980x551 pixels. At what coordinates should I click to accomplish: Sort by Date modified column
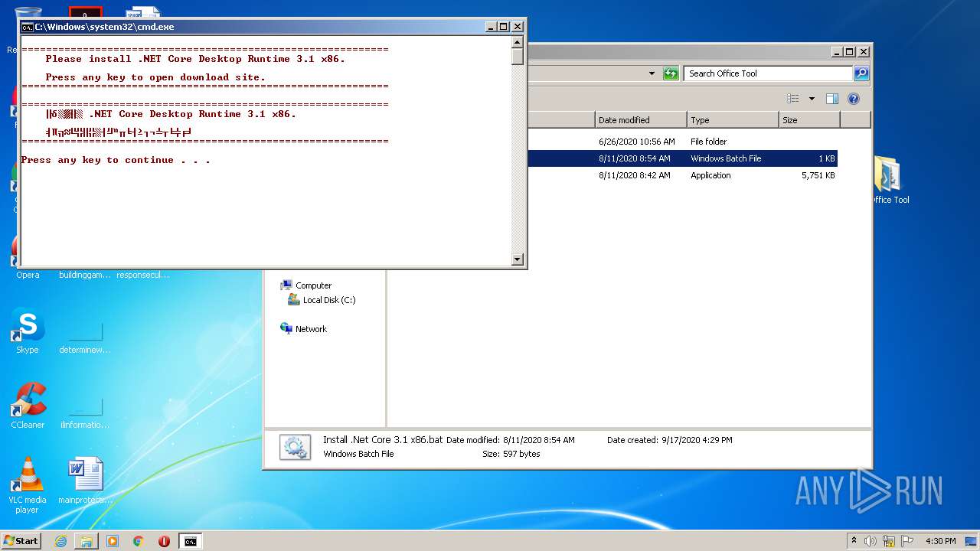coord(641,120)
